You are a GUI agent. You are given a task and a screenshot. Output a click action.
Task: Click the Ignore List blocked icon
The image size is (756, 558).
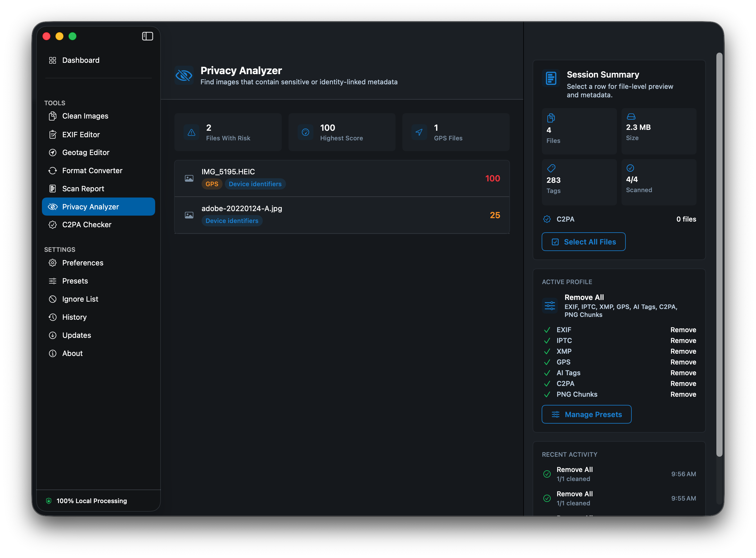(x=52, y=299)
